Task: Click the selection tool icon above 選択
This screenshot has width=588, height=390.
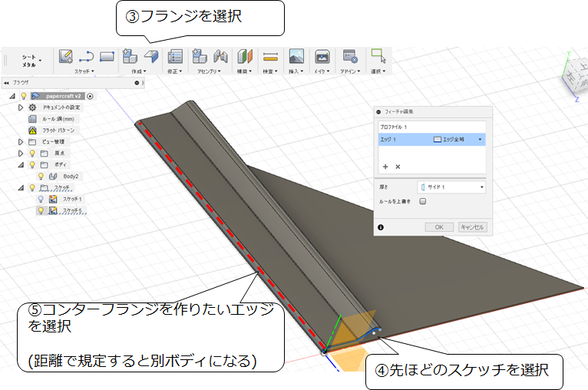Action: [378, 56]
